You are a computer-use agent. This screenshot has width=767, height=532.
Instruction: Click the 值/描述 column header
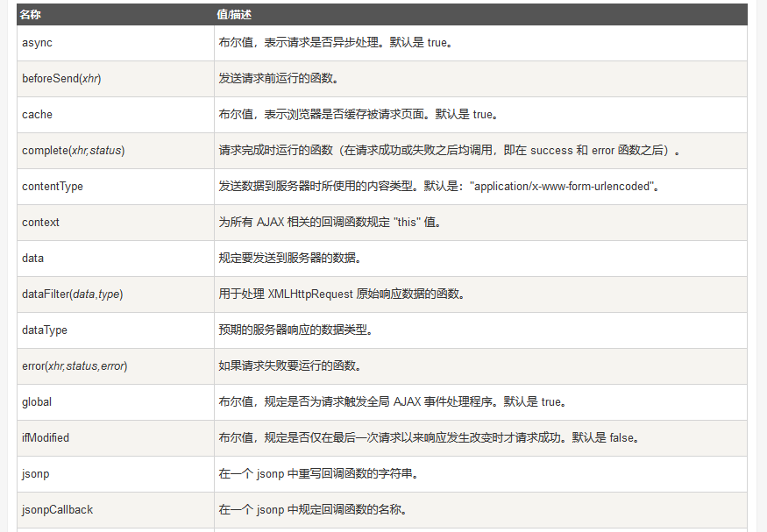(236, 16)
